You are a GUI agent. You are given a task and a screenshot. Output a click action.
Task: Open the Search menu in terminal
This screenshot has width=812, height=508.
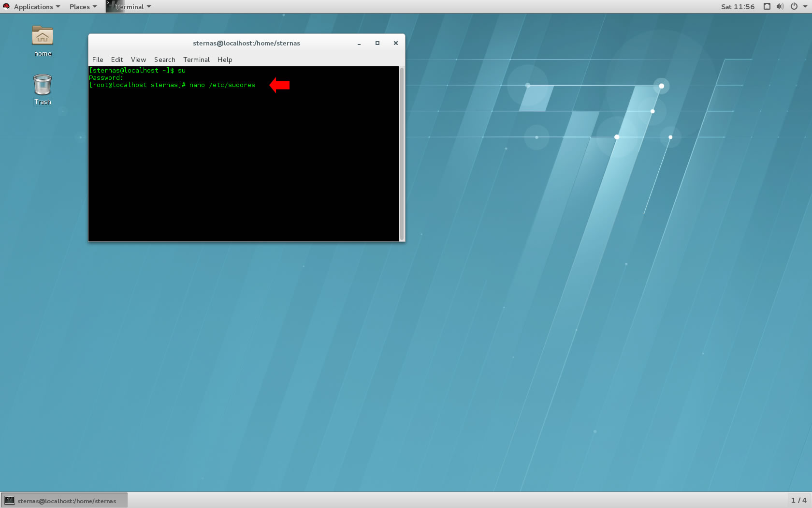164,60
